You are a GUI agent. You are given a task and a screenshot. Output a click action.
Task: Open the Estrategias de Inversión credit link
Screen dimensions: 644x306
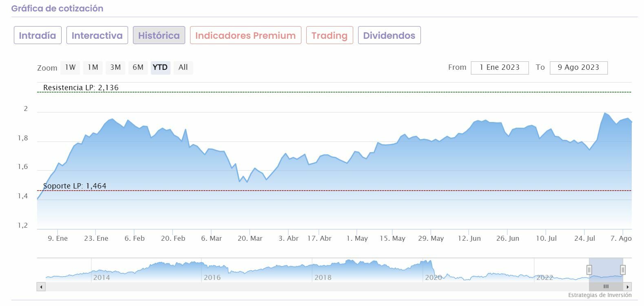[x=600, y=295]
